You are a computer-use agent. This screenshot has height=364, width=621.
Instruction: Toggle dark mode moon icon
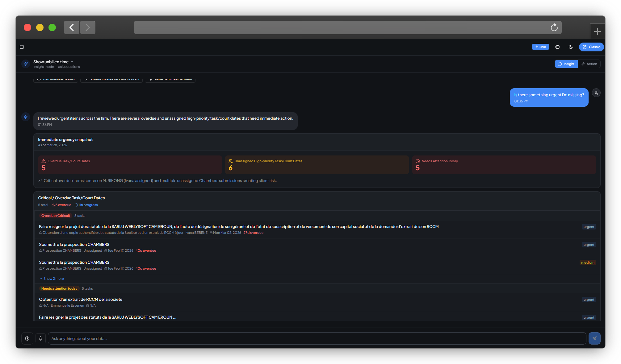[x=571, y=47]
